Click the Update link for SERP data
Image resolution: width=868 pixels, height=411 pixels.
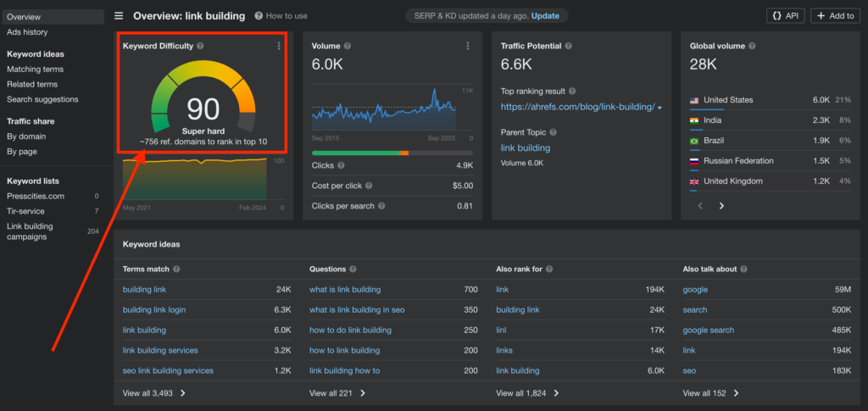tap(545, 16)
